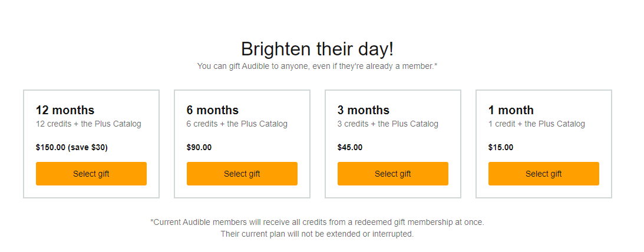Select gift for the 3 months plan

pyautogui.click(x=393, y=174)
